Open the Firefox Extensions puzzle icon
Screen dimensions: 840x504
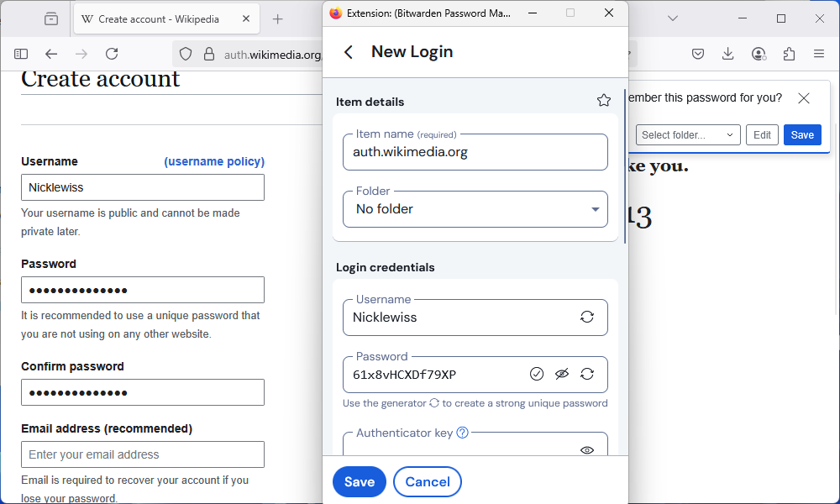click(789, 54)
